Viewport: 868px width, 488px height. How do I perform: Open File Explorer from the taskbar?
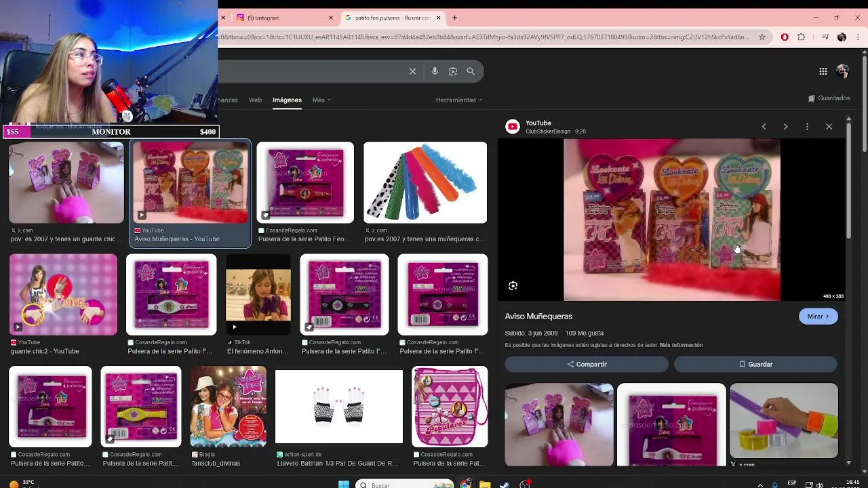(x=484, y=485)
